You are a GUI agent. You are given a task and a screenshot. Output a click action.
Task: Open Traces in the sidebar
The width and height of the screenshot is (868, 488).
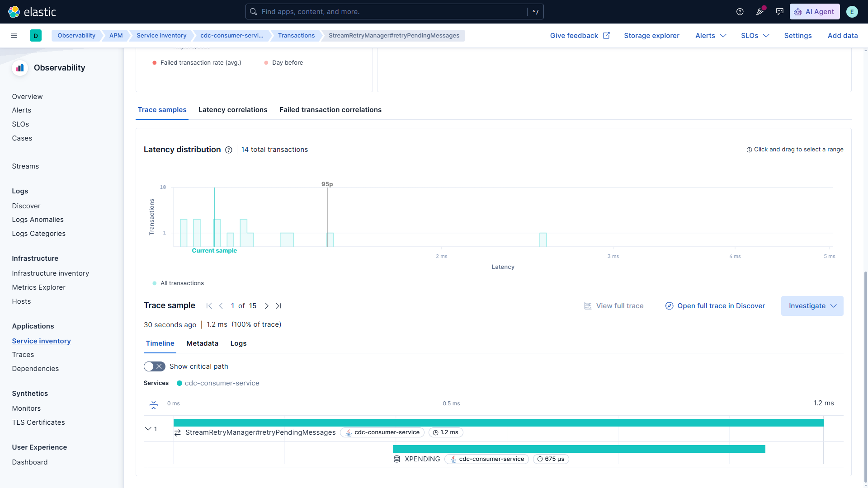pyautogui.click(x=23, y=355)
